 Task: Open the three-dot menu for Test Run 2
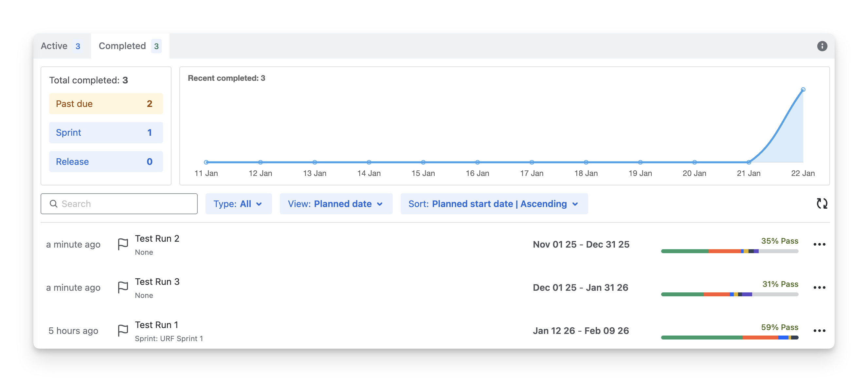819,244
